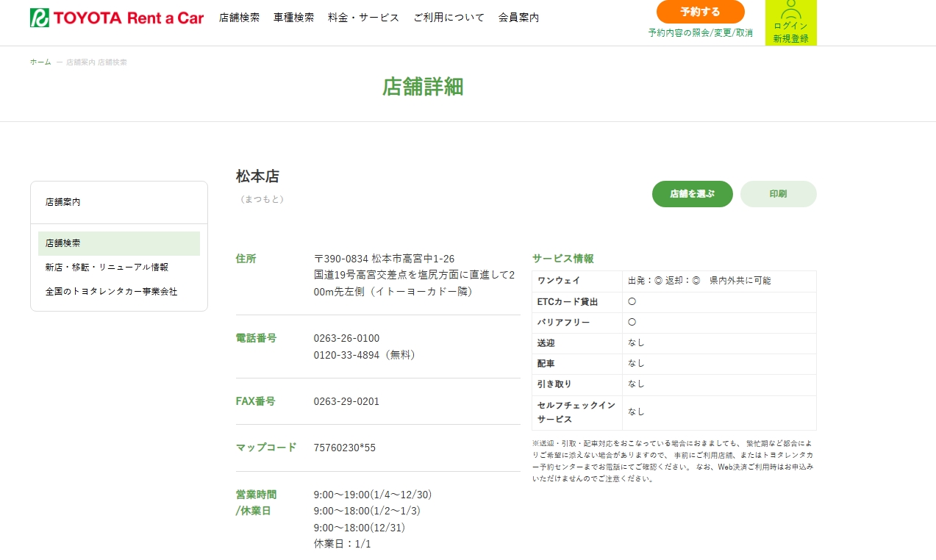Click the ログイン 新規登録 text

pos(790,32)
